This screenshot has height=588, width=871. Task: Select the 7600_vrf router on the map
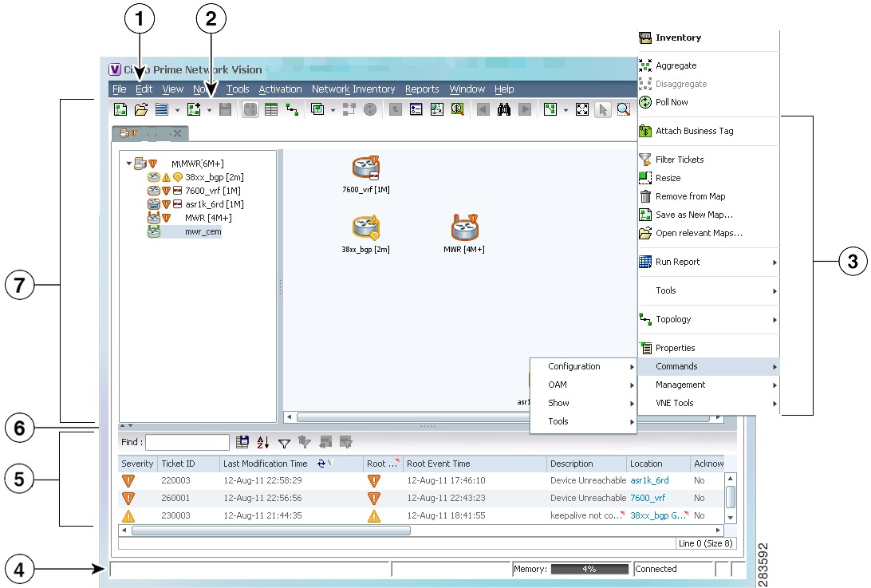(365, 168)
